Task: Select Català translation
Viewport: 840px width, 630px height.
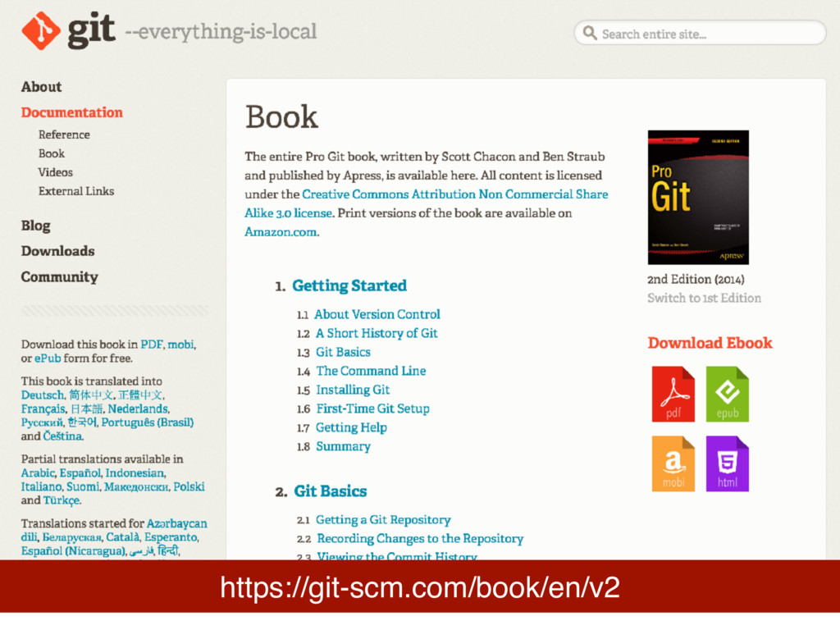Action: pyautogui.click(x=123, y=536)
